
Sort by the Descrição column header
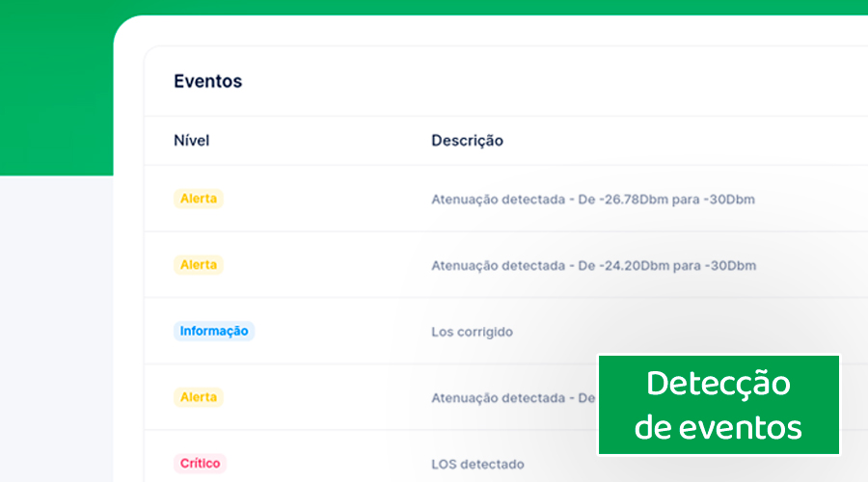[x=467, y=141]
